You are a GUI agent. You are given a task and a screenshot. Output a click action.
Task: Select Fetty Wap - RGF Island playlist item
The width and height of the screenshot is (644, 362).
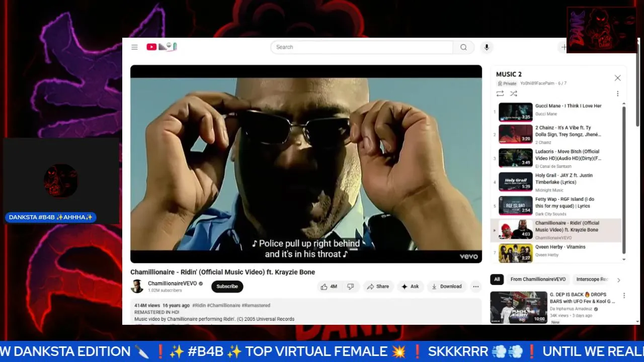(556, 206)
